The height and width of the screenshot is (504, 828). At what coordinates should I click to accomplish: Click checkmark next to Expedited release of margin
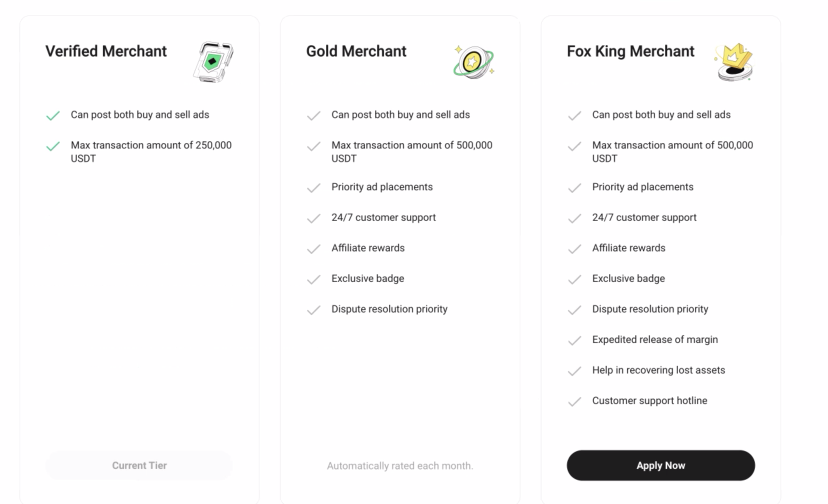574,341
